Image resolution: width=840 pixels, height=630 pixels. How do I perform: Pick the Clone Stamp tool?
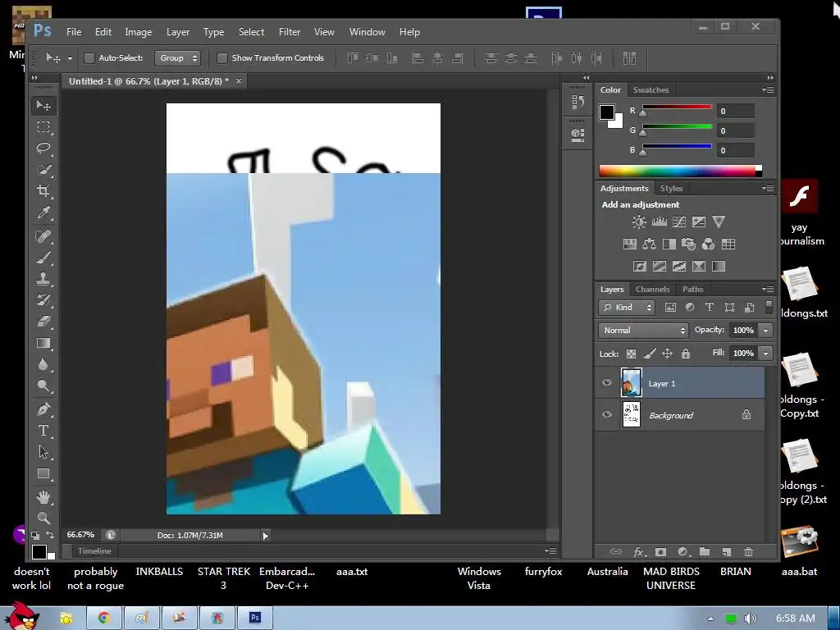click(x=44, y=279)
